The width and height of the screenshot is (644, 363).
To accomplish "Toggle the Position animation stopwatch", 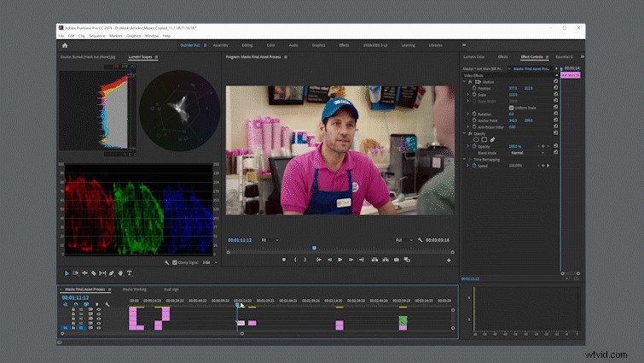I will 474,88.
